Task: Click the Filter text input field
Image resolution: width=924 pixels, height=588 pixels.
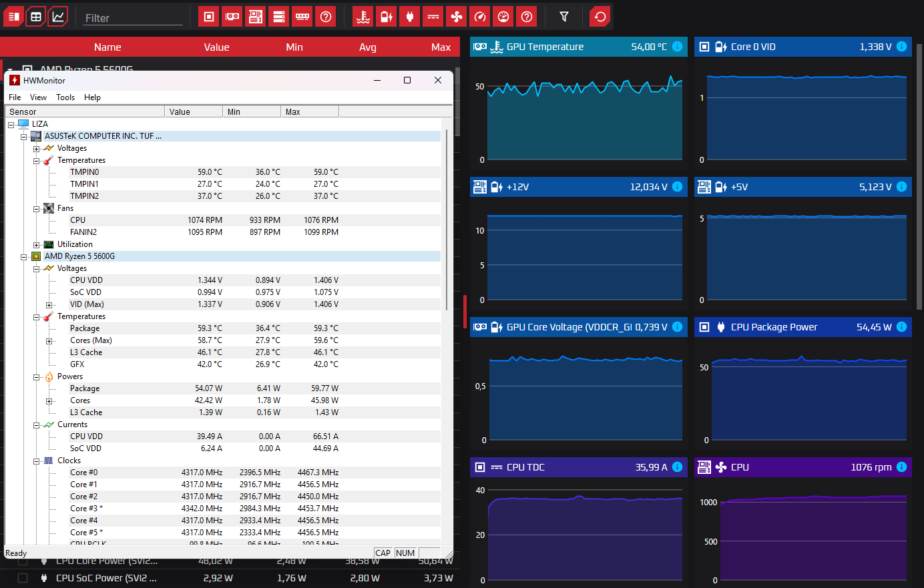Action: point(133,18)
